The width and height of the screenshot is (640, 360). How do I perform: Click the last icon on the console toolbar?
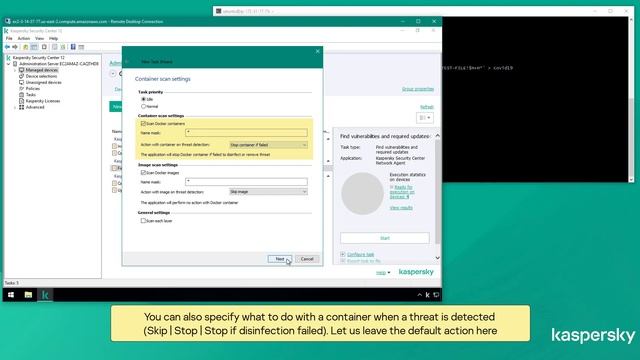click(81, 47)
